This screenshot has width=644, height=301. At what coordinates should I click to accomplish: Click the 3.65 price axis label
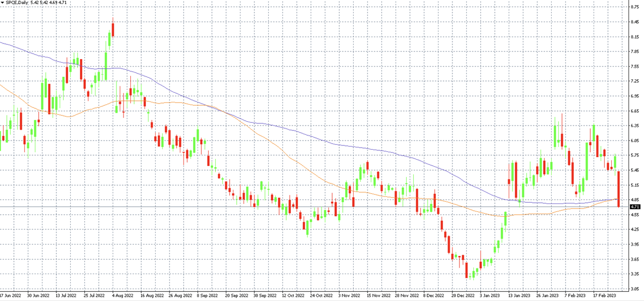635,259
